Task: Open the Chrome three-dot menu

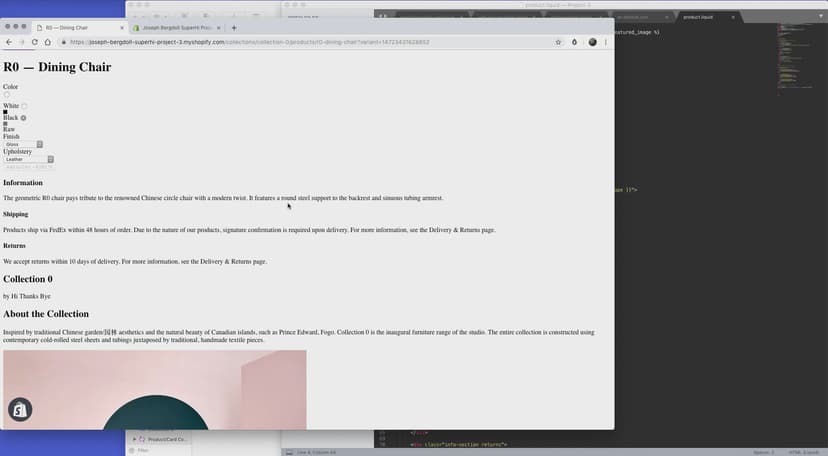Action: [606, 42]
